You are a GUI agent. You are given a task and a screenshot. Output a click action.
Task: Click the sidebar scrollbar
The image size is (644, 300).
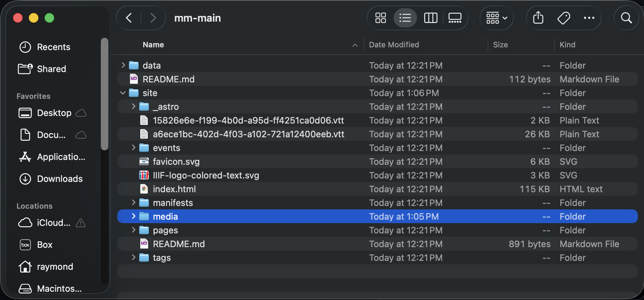pyautogui.click(x=105, y=94)
